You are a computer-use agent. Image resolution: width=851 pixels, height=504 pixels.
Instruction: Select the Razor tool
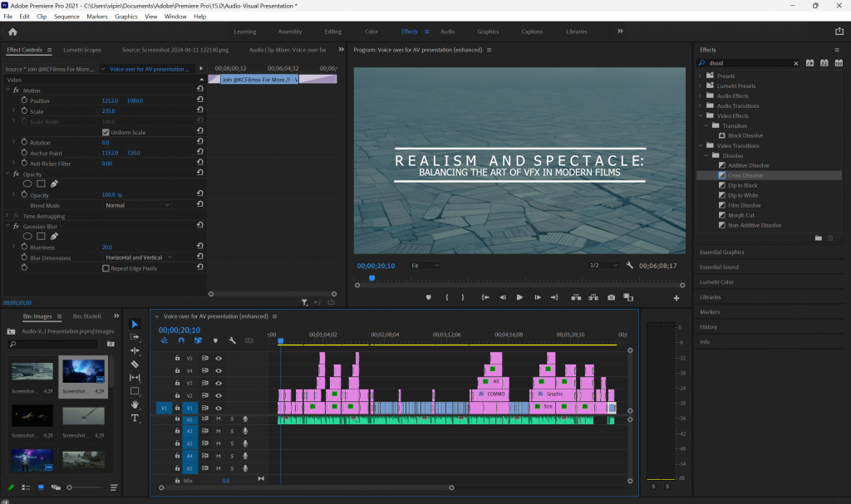pyautogui.click(x=135, y=364)
